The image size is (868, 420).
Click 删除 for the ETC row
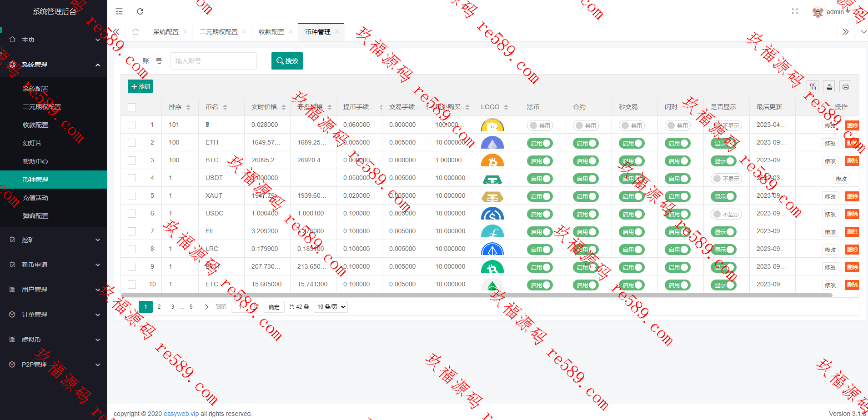(x=852, y=285)
